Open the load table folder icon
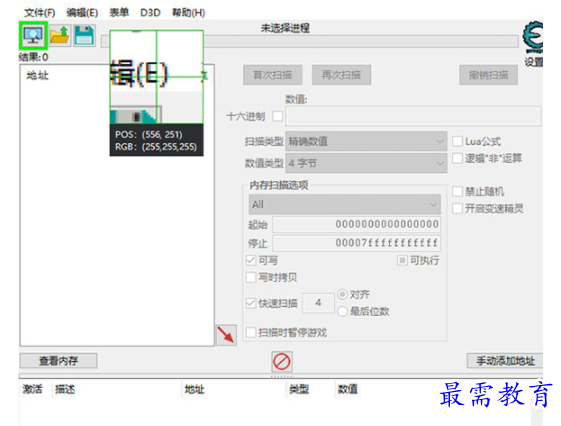This screenshot has height=426, width=561. click(x=60, y=35)
